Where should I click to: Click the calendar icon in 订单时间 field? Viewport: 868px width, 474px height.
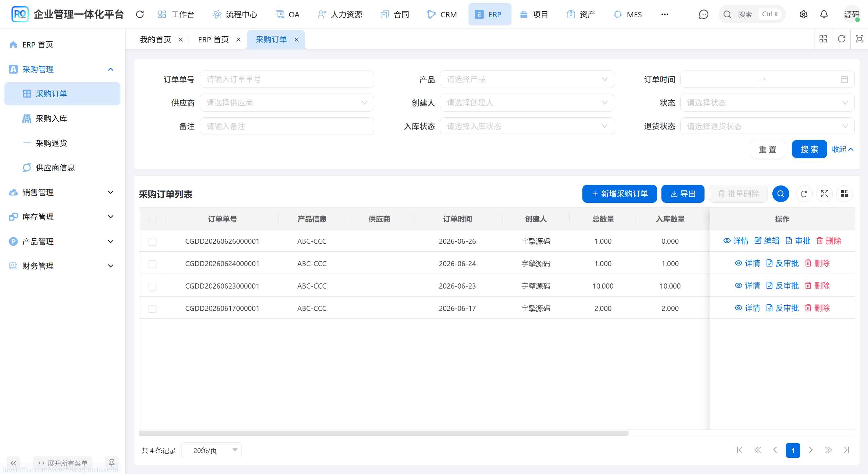pyautogui.click(x=844, y=79)
